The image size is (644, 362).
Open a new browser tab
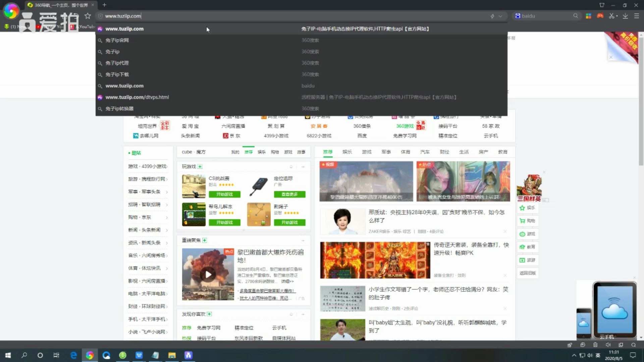[x=104, y=5]
